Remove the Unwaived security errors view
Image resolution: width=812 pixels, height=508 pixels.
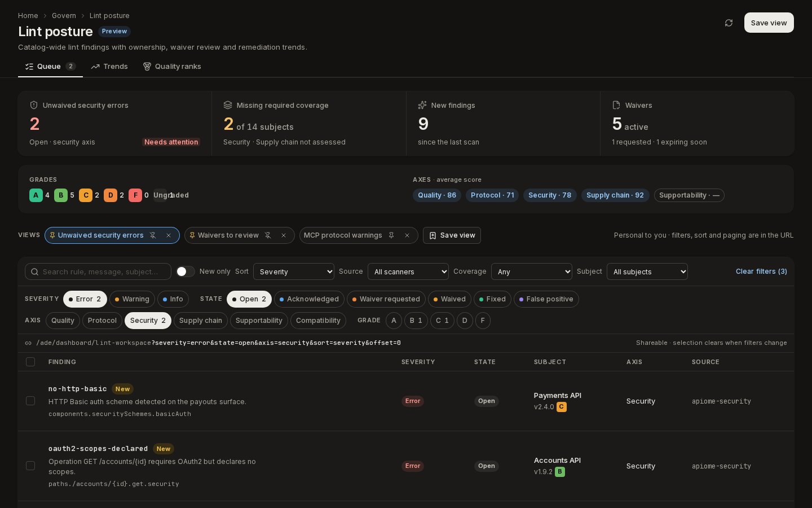(x=169, y=235)
